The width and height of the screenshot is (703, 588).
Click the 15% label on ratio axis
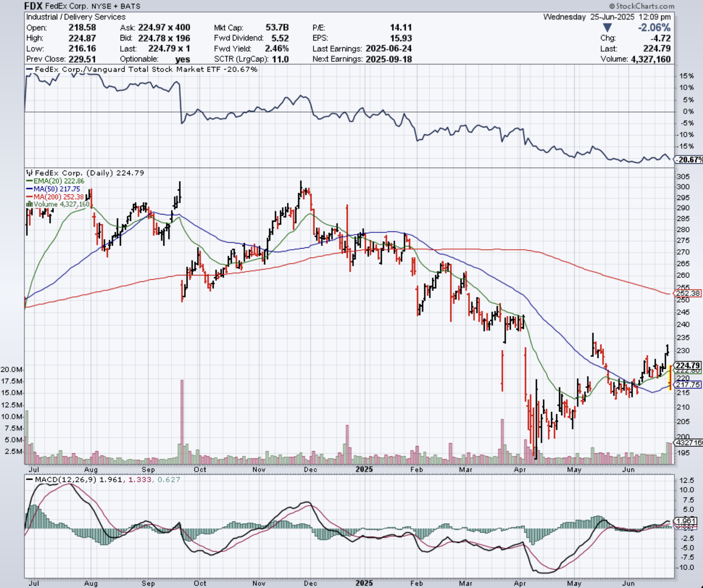coord(687,76)
